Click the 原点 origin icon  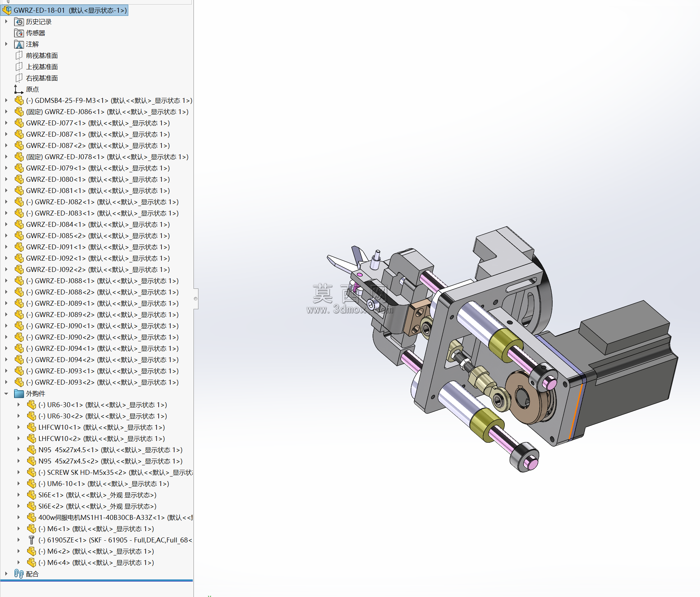tap(19, 89)
